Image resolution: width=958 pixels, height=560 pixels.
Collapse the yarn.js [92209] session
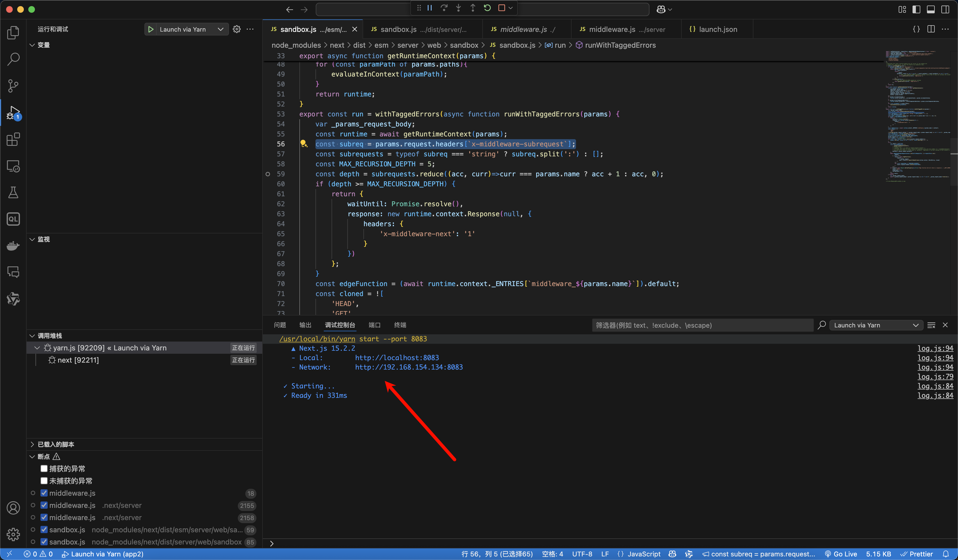(x=37, y=348)
